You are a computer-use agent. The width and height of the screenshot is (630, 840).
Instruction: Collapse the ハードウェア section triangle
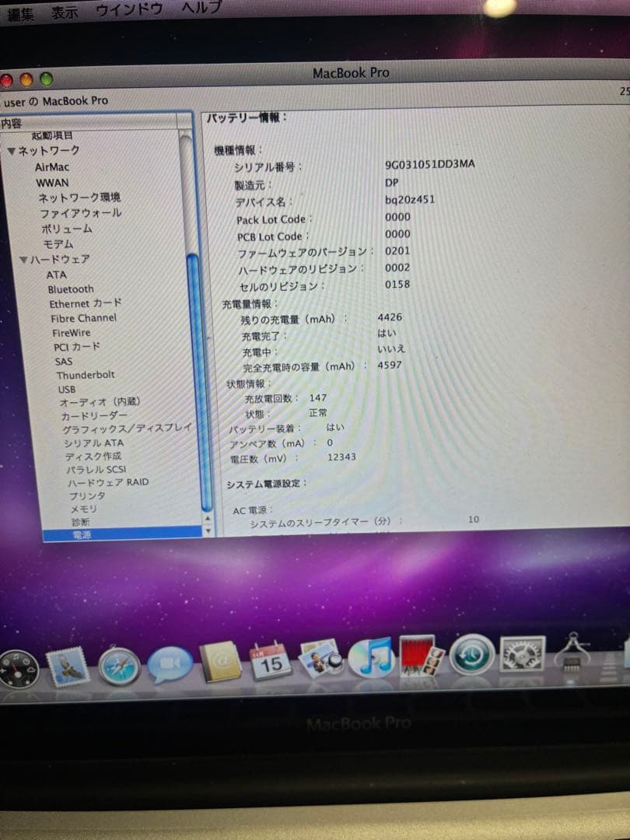[x=23, y=261]
